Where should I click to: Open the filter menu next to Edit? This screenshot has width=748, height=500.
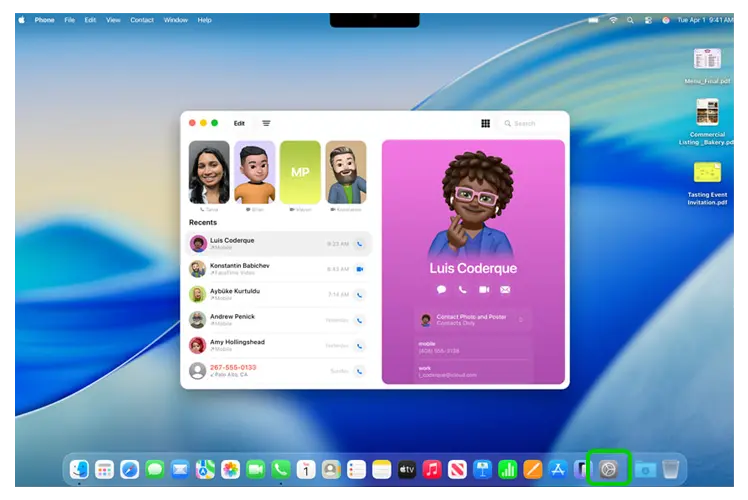click(266, 123)
